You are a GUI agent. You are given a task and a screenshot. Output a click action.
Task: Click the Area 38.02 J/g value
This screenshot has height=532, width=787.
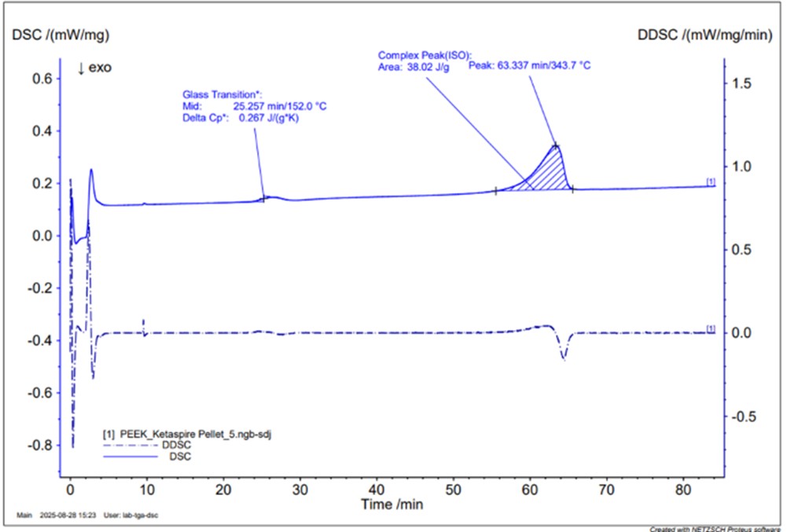(x=428, y=67)
